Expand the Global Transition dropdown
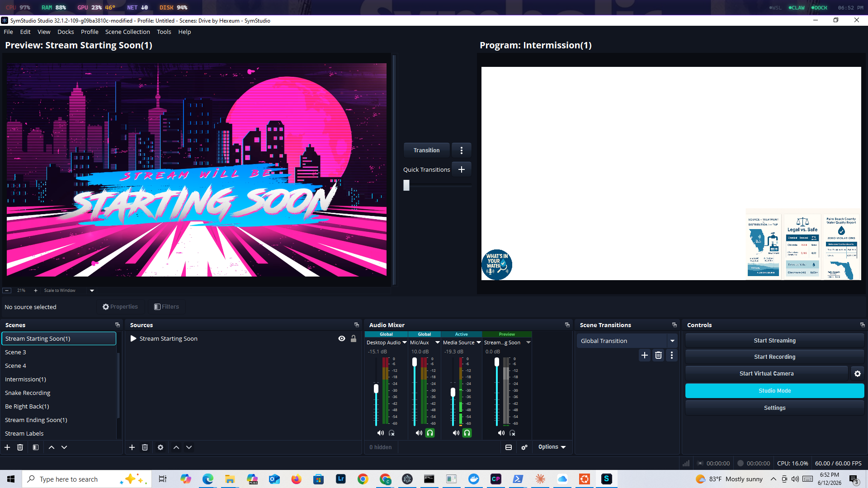This screenshot has height=488, width=868. (x=672, y=341)
